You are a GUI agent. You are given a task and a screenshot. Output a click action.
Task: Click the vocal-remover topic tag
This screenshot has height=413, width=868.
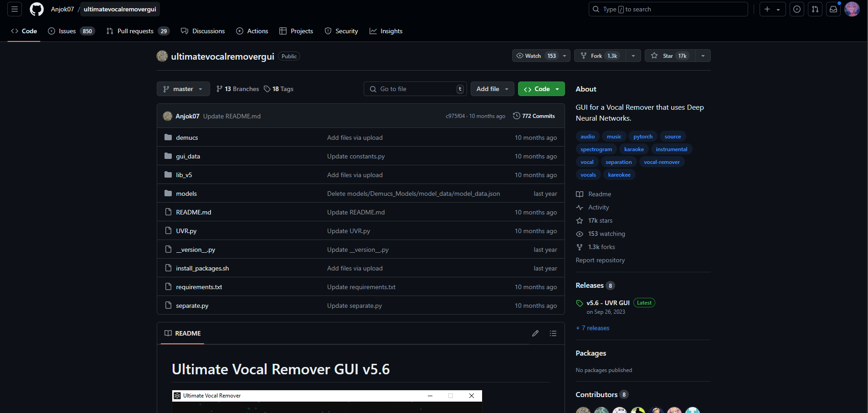click(662, 162)
